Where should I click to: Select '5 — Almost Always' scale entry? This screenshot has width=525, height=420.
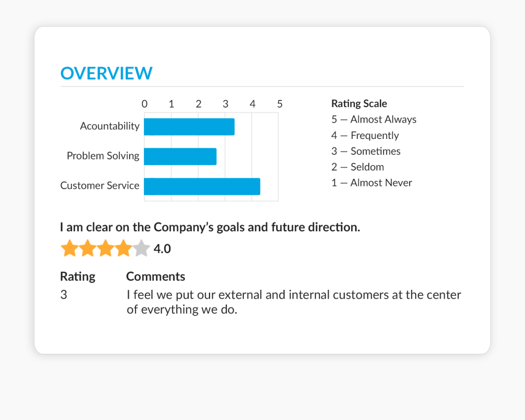coord(374,119)
